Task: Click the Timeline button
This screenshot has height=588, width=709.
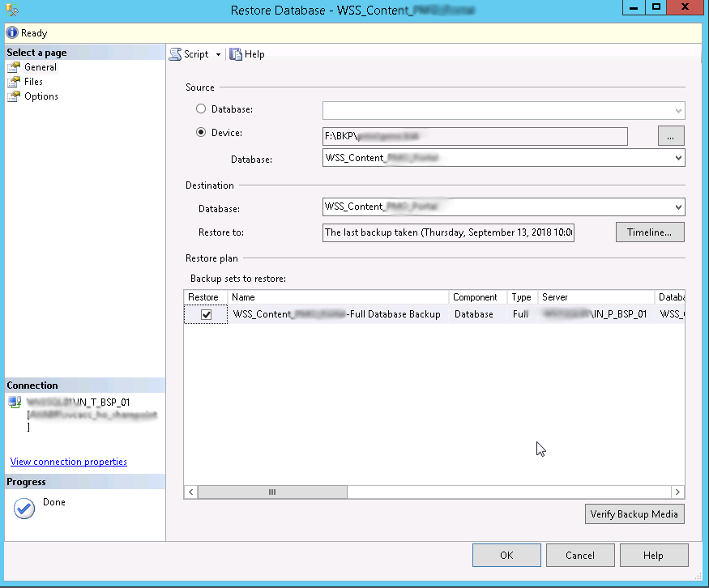Action: (x=649, y=232)
